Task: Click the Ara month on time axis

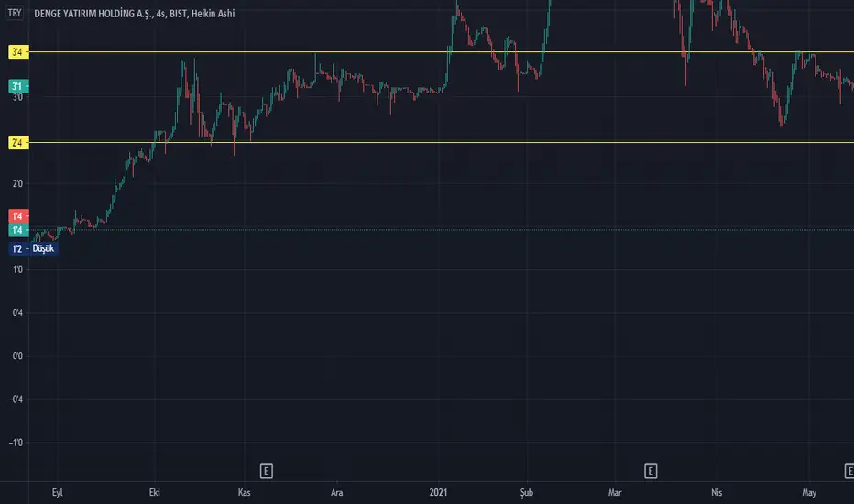Action: (336, 493)
